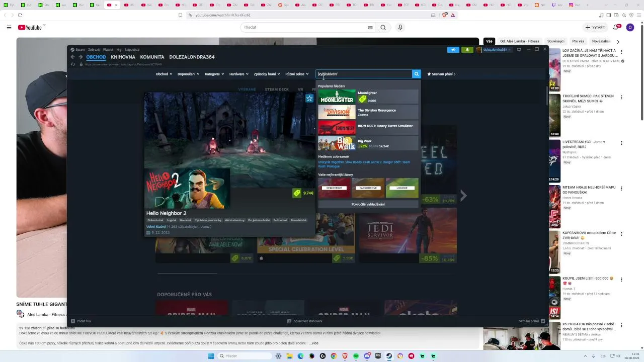
Task: Open Steam's OBCHOD tab in the video
Action: point(96,57)
